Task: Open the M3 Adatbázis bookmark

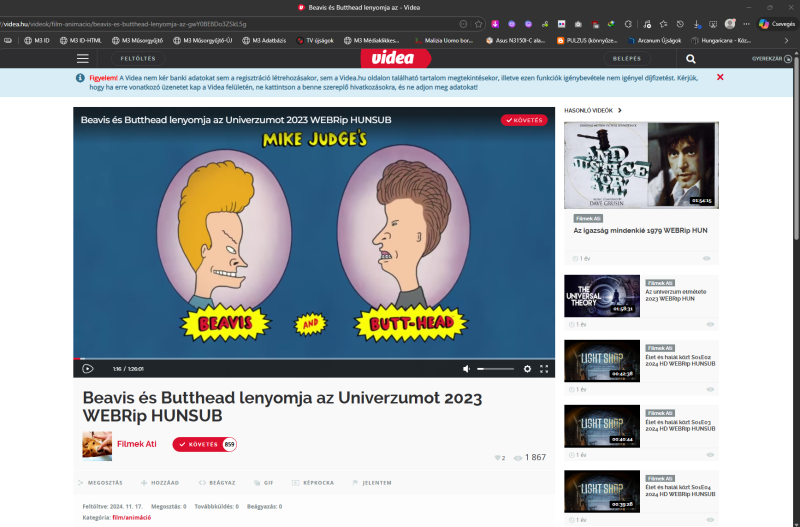Action: point(264,40)
